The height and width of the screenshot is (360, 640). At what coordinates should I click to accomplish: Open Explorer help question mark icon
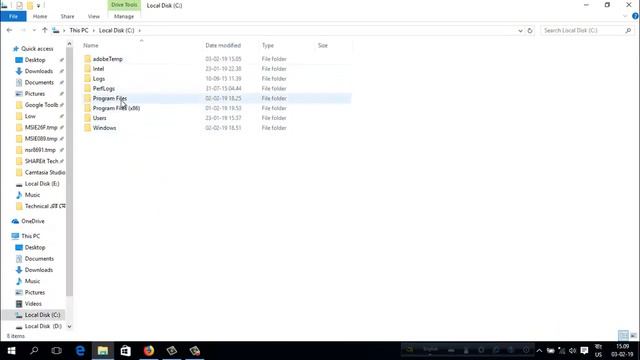coord(635,16)
